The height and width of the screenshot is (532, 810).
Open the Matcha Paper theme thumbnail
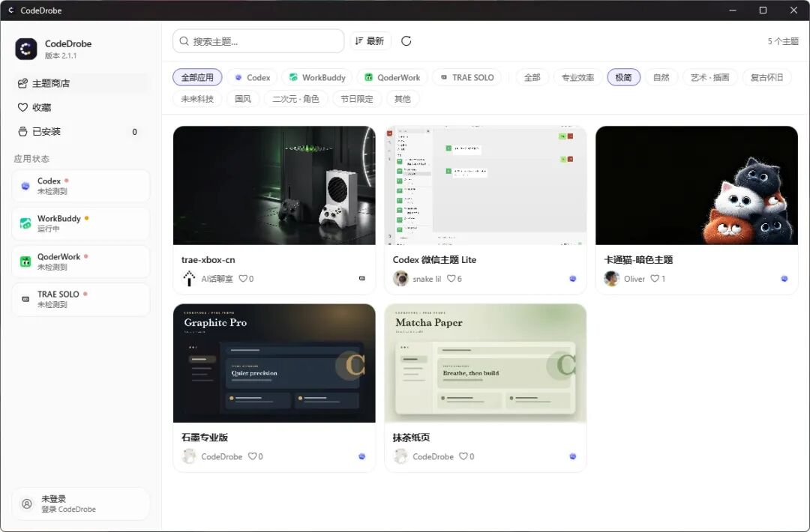tap(485, 363)
